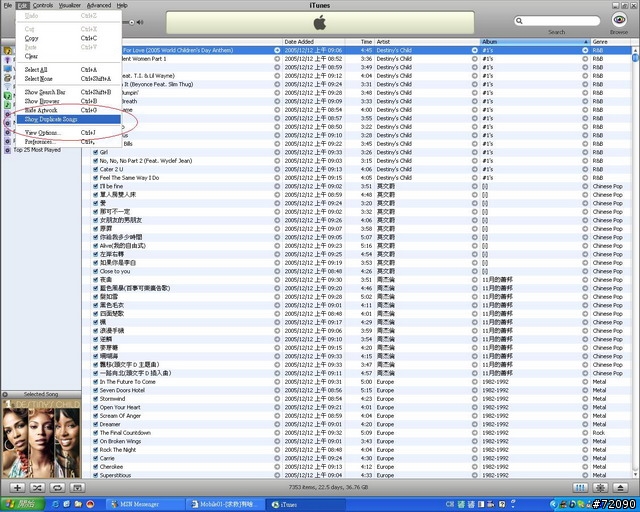Choose View Options in Edit menu
Screen dimensions: 640x512
[69, 133]
